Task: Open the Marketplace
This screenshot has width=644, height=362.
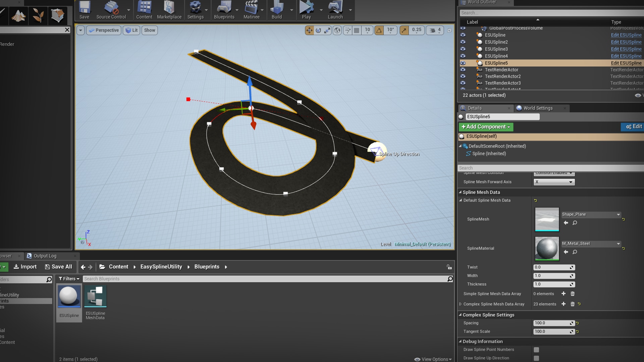Action: pos(169,8)
